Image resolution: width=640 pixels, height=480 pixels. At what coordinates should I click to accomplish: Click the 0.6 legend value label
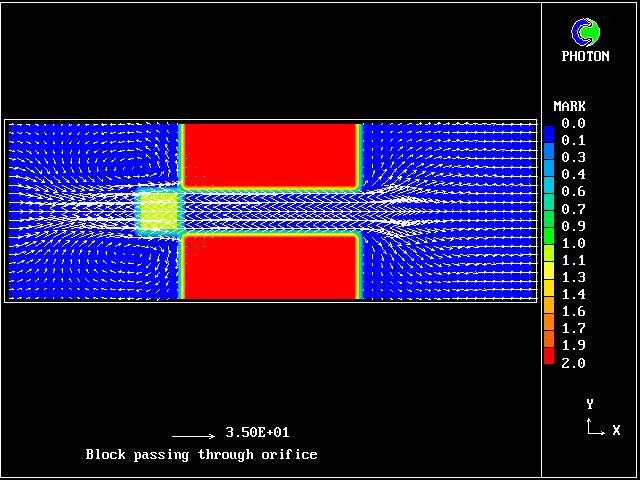pos(573,191)
